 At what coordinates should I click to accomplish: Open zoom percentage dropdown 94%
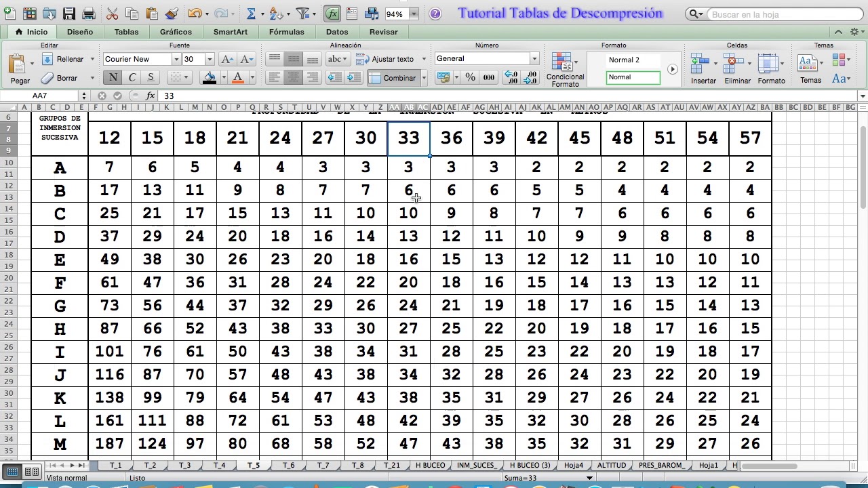pos(414,14)
